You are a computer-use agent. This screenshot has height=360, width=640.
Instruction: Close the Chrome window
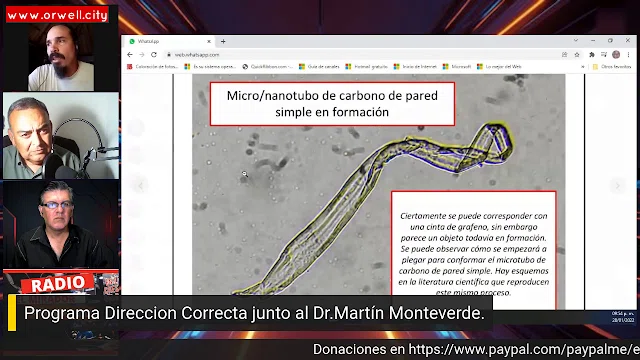(x=628, y=40)
